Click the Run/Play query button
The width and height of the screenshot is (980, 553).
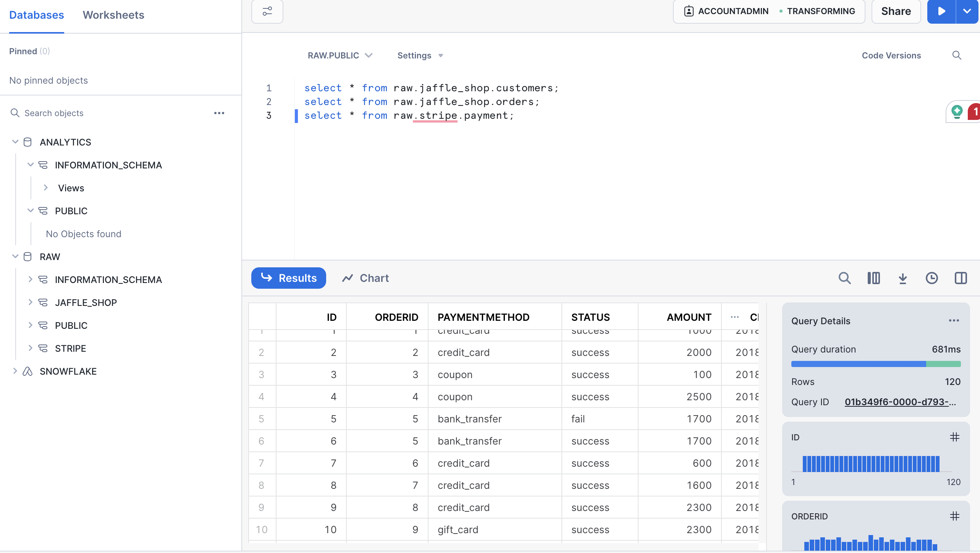click(x=942, y=11)
